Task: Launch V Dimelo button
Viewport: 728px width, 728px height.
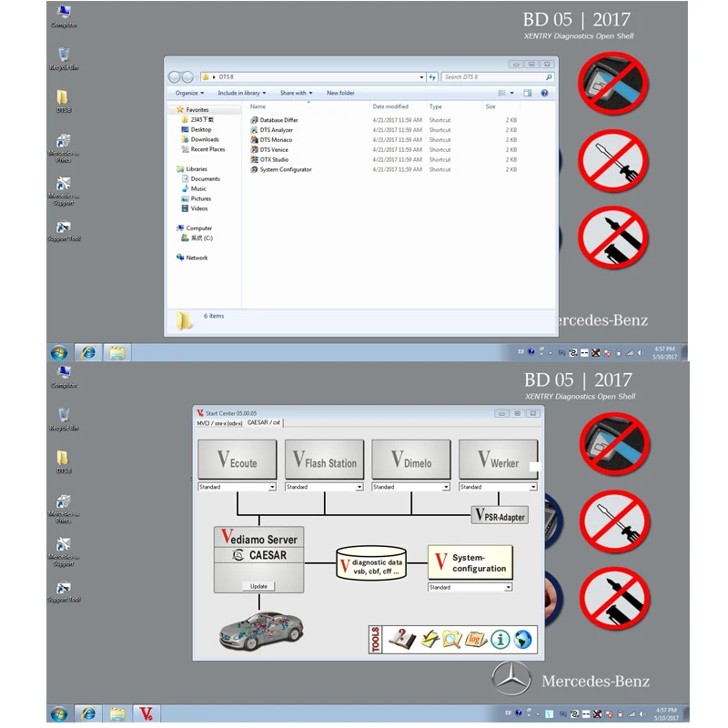Action: point(411,460)
